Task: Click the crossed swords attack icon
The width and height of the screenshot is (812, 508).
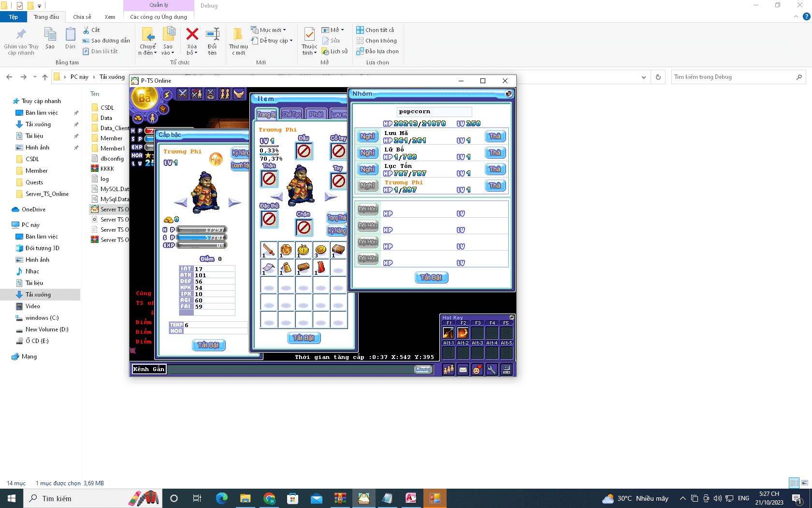Action: (x=183, y=94)
